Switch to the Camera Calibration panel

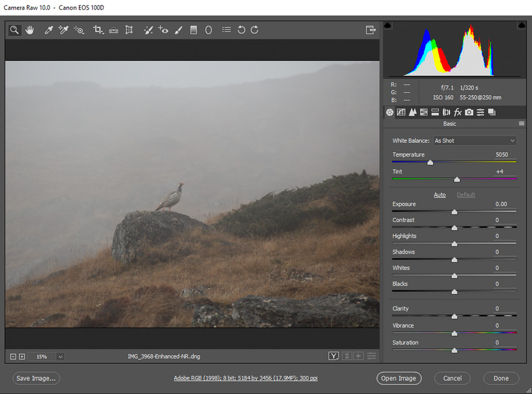point(469,112)
